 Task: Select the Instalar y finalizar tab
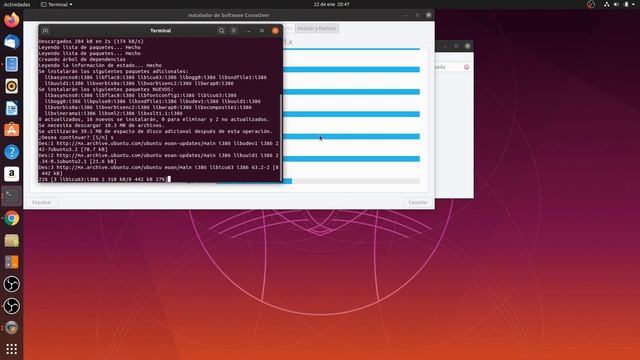(317, 28)
